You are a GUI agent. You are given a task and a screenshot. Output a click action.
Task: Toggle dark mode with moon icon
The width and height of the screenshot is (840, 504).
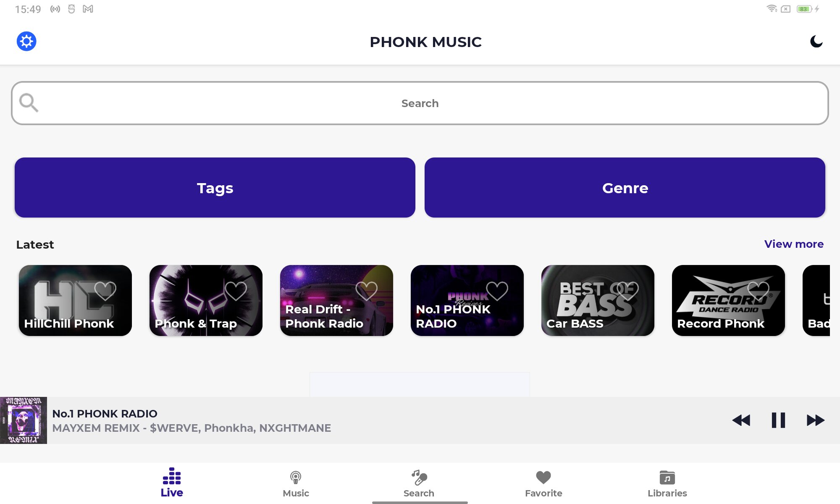[x=816, y=42]
